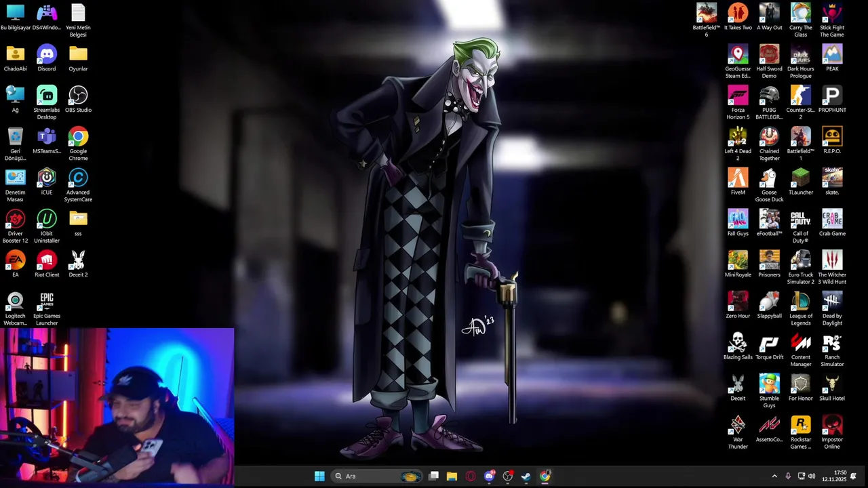Select the Dead by Daylight icon
The width and height of the screenshot is (868, 488).
[x=832, y=301]
